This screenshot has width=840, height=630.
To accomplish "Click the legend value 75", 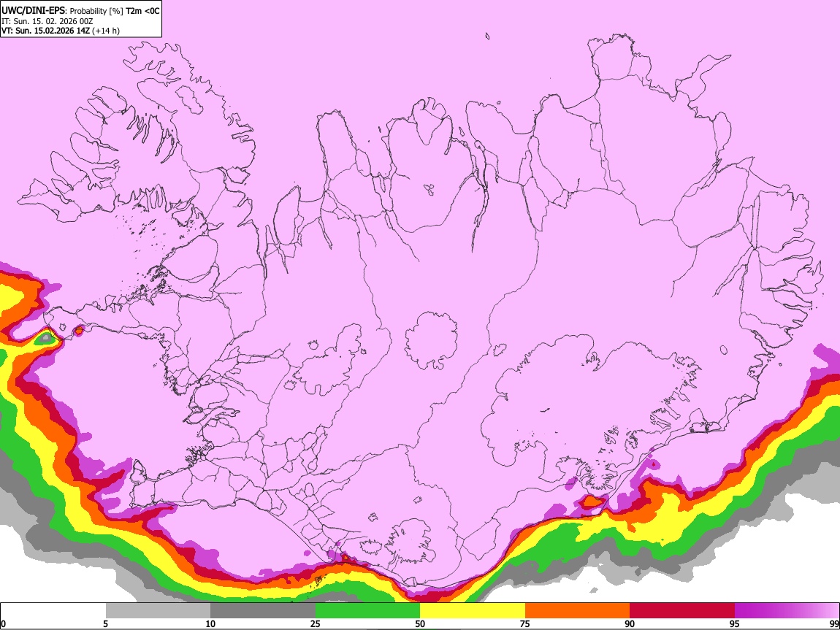I will [525, 623].
